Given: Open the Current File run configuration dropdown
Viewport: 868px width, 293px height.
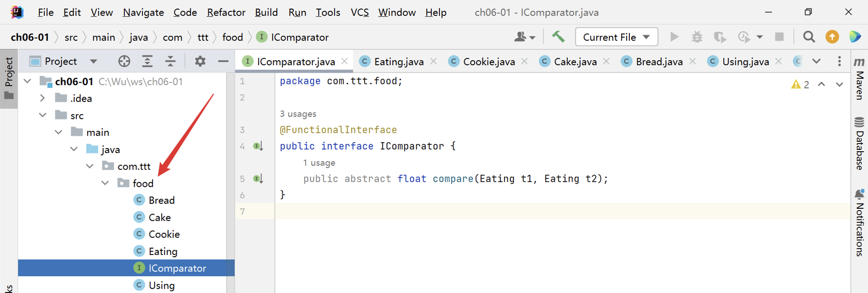Looking at the screenshot, I should (616, 37).
